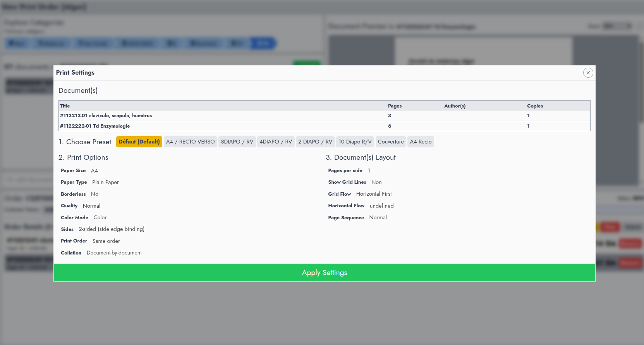
Task: Choose the 2 DIAPO / RV preset
Action: (x=315, y=142)
